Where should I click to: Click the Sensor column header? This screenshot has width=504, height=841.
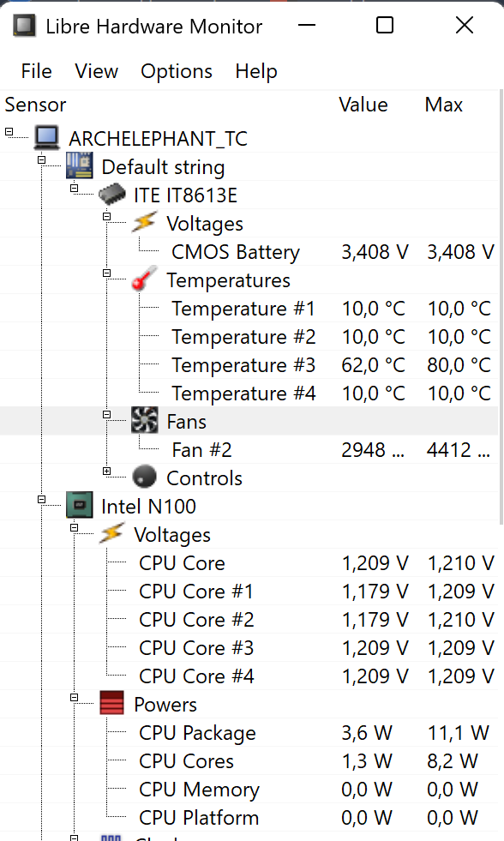coord(35,105)
